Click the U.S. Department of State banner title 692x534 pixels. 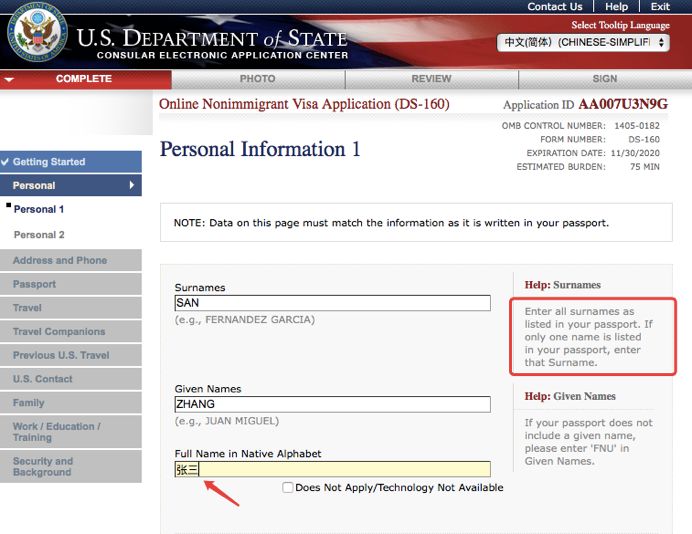(212, 39)
